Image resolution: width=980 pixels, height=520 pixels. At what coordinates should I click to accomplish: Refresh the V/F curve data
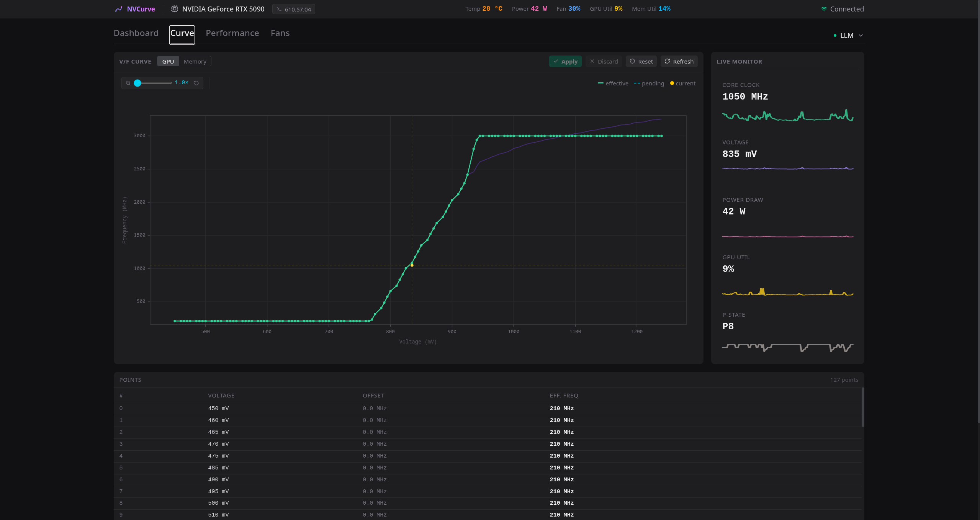(x=679, y=62)
